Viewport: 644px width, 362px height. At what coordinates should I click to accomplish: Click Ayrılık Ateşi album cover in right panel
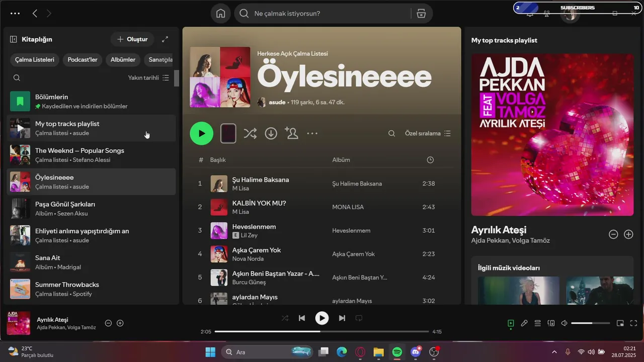pyautogui.click(x=552, y=135)
